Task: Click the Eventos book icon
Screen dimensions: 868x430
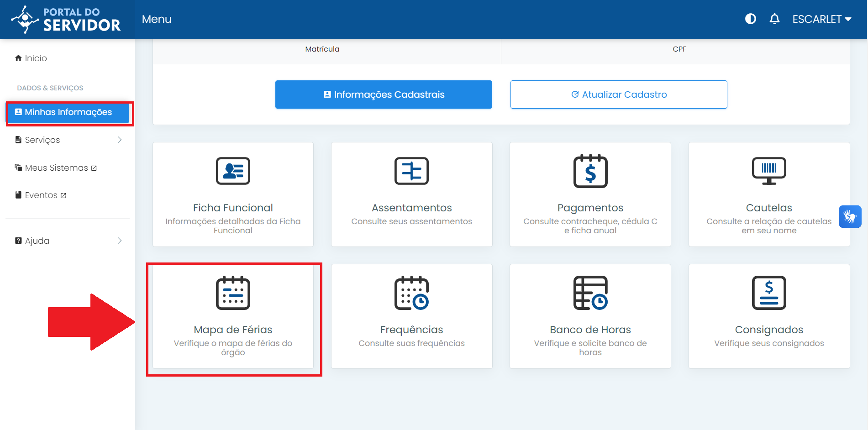Action: pyautogui.click(x=18, y=195)
